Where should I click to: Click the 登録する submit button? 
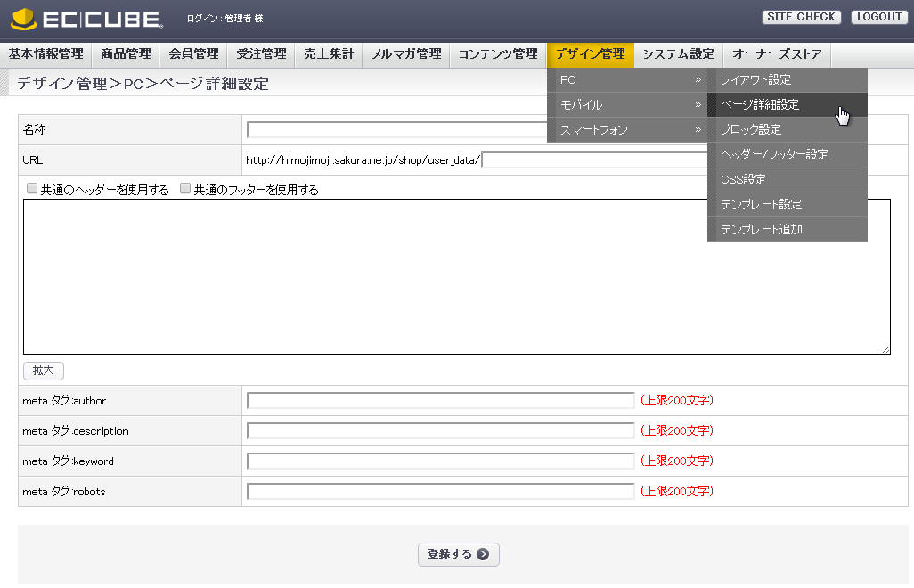click(458, 554)
